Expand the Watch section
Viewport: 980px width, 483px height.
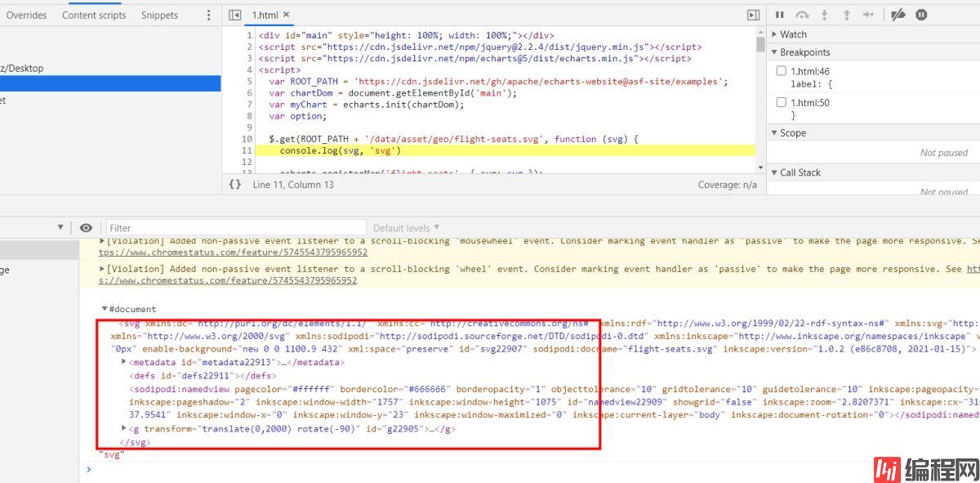792,34
